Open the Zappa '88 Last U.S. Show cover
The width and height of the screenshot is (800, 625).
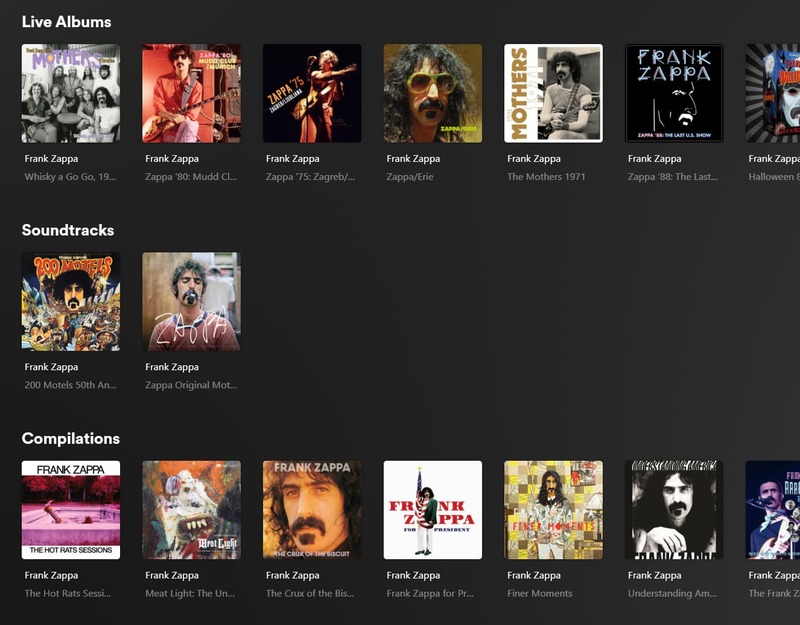pyautogui.click(x=674, y=93)
